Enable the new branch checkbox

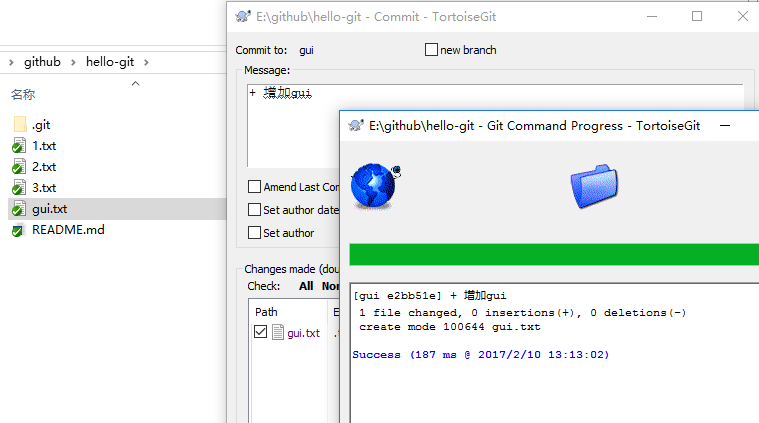(x=431, y=50)
